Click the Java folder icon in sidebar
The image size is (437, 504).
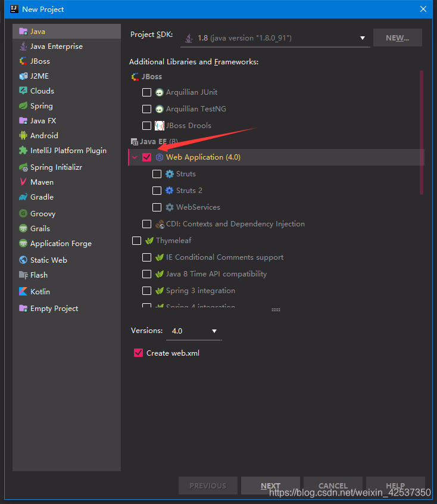(23, 31)
